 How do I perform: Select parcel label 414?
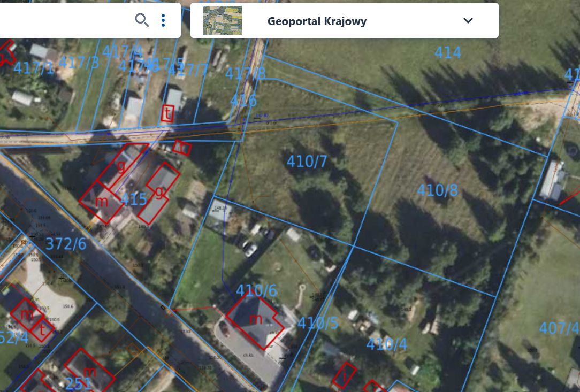(x=448, y=52)
